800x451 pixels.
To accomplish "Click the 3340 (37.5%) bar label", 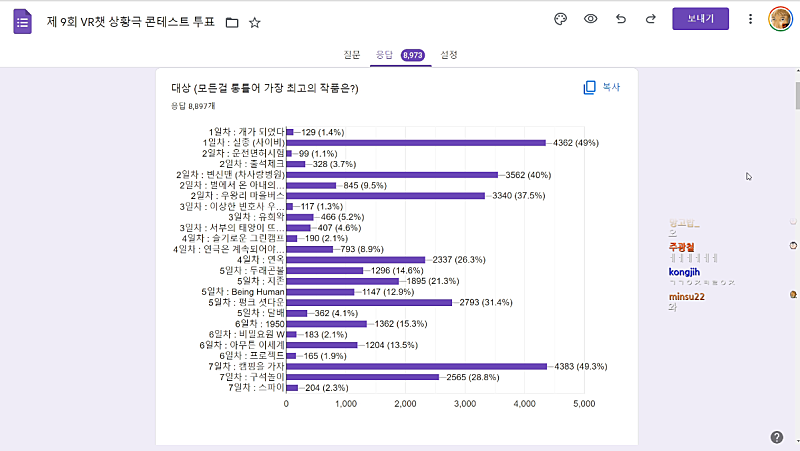I will (518, 195).
